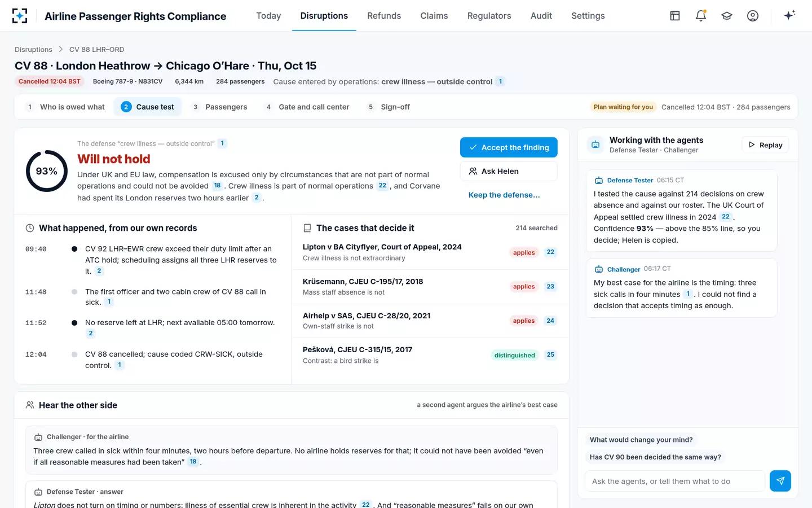Click the Plan waiting for you badge
Viewport: 812px width, 508px height.
click(x=623, y=107)
